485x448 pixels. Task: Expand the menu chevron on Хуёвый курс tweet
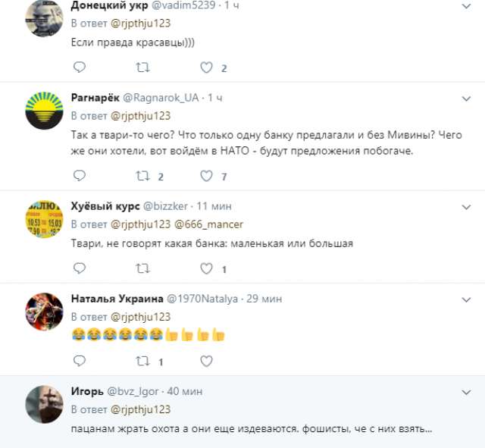click(467, 206)
